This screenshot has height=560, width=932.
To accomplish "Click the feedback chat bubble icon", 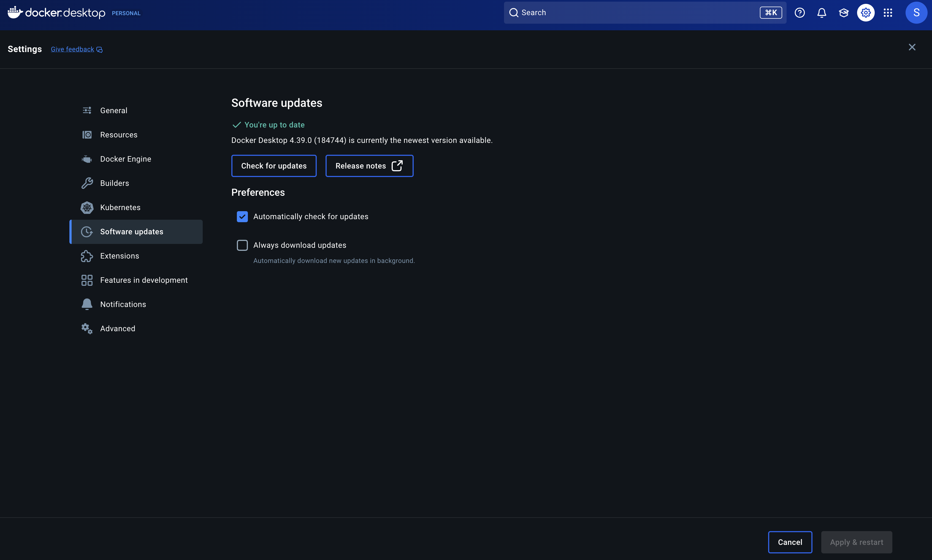I will (x=99, y=50).
